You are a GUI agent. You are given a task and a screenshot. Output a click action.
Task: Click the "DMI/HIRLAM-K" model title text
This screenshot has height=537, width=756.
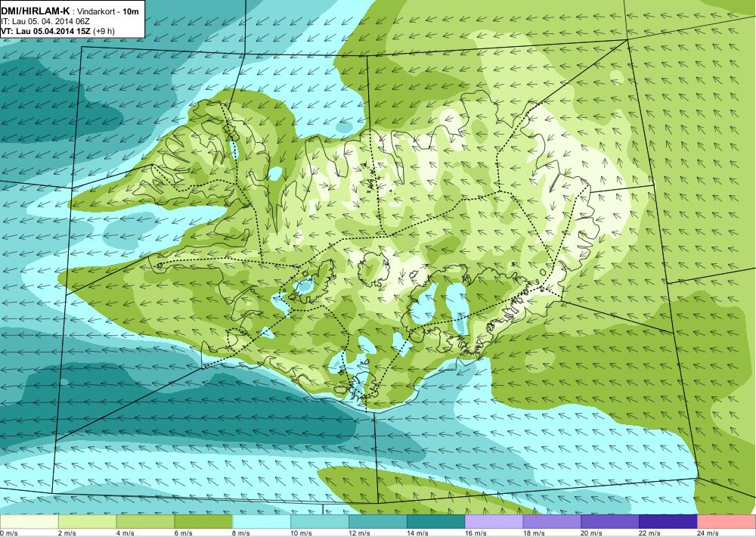tap(36, 11)
